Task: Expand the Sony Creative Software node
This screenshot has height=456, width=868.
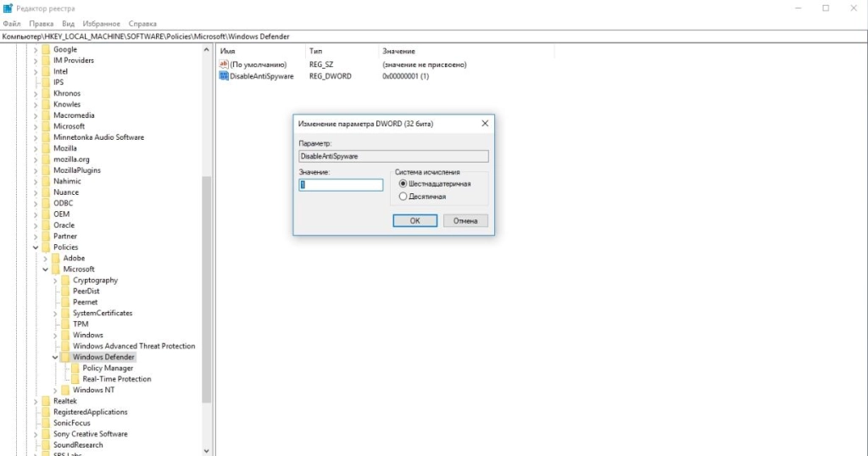Action: [x=36, y=435]
